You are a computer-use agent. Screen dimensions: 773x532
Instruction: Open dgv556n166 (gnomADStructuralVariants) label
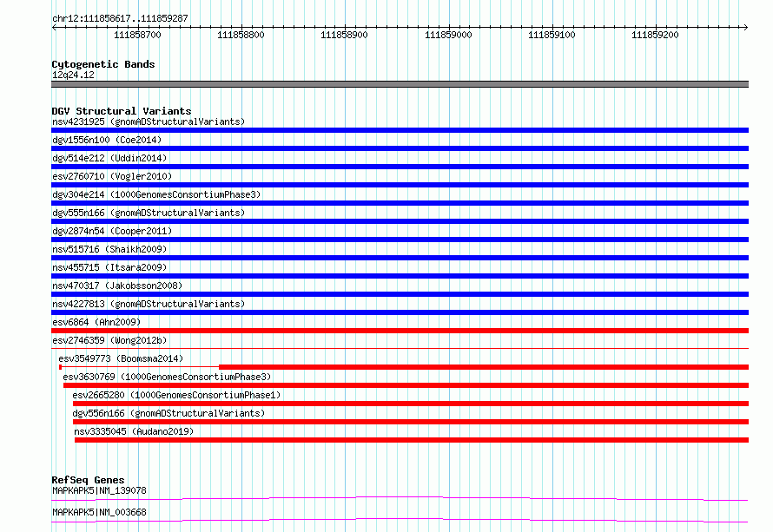point(168,413)
